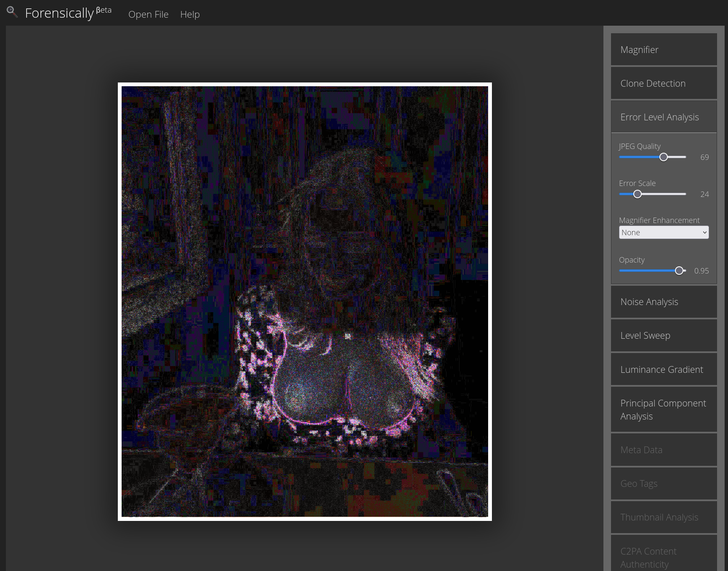Viewport: 728px width, 571px height.
Task: Open C2PA Content Authenticity panel
Action: [664, 553]
